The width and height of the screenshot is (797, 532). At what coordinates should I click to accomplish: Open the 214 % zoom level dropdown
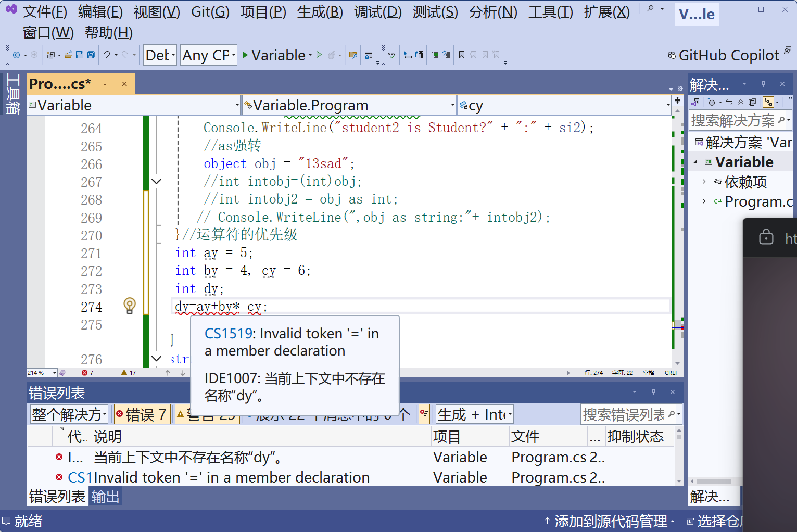(42, 373)
